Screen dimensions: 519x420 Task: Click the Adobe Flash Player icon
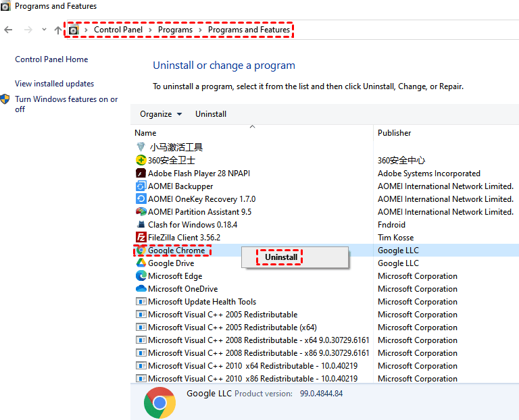click(x=141, y=173)
